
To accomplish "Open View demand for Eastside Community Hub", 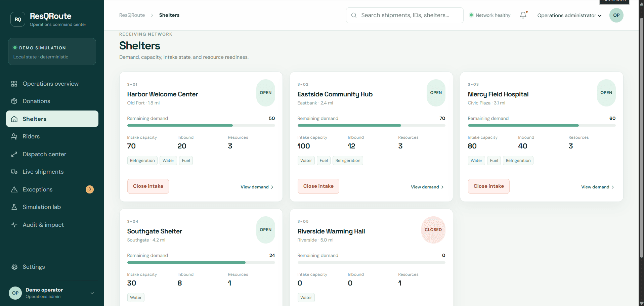I will click(x=427, y=187).
